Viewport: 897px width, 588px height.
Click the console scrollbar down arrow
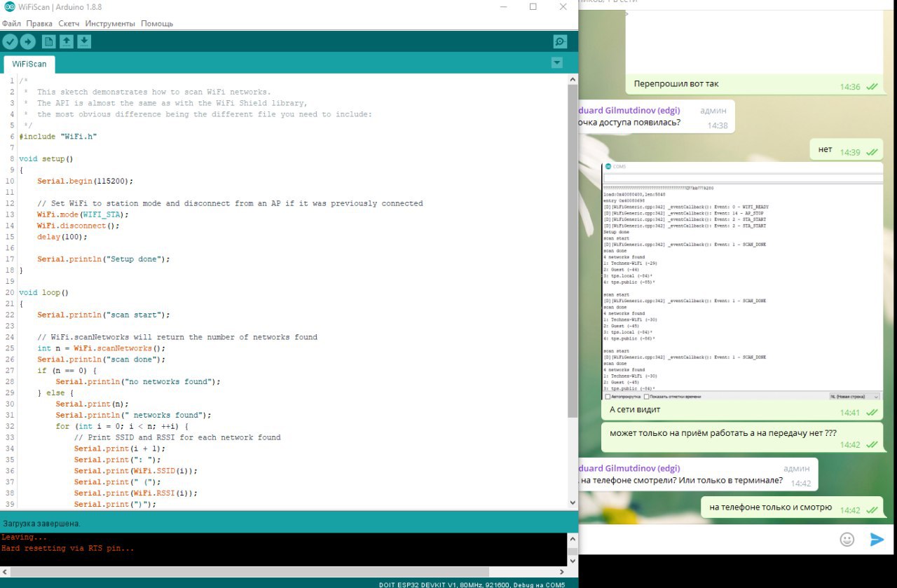[x=573, y=561]
